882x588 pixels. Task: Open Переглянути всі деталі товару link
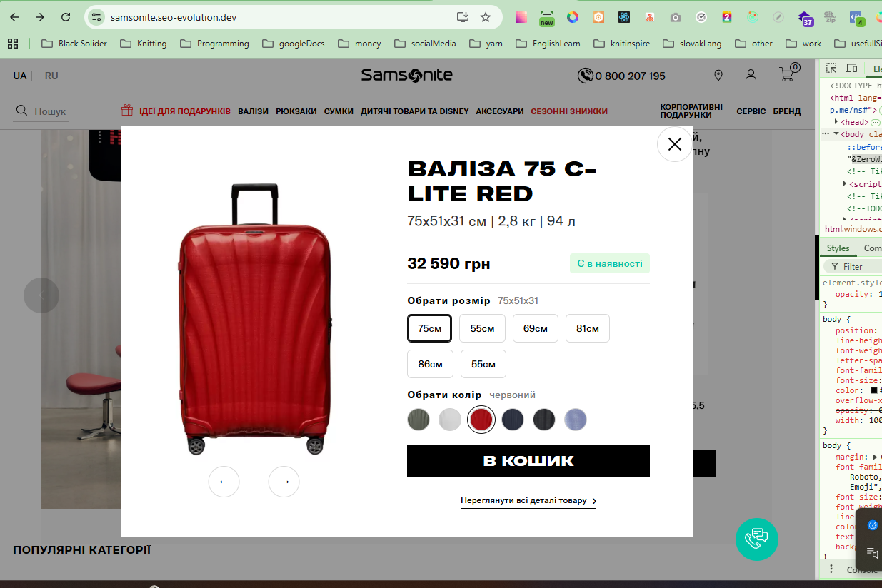pos(528,501)
